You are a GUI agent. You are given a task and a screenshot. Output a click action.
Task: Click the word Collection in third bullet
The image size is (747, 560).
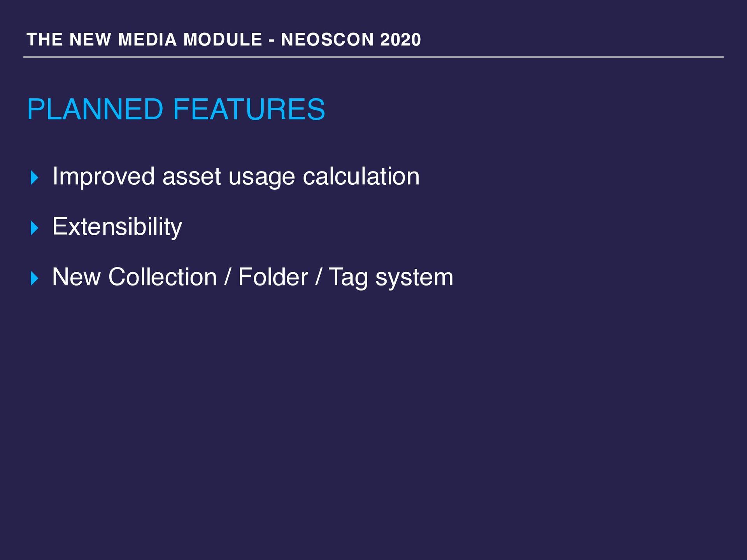[163, 277]
